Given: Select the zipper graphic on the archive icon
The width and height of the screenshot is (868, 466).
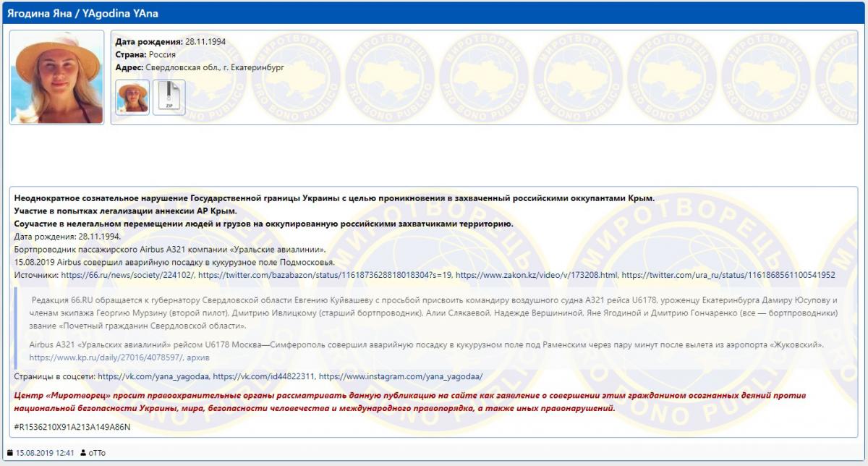Looking at the screenshot, I should pyautogui.click(x=169, y=90).
